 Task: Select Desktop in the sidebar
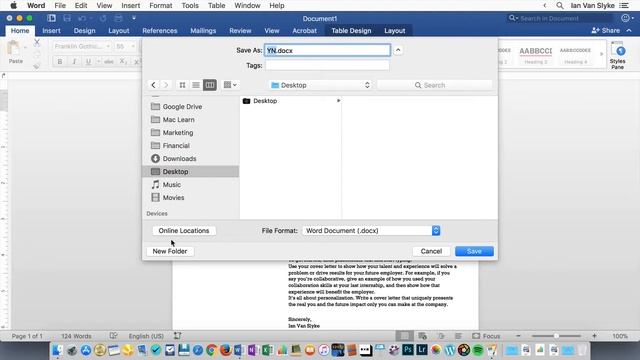pos(191,171)
